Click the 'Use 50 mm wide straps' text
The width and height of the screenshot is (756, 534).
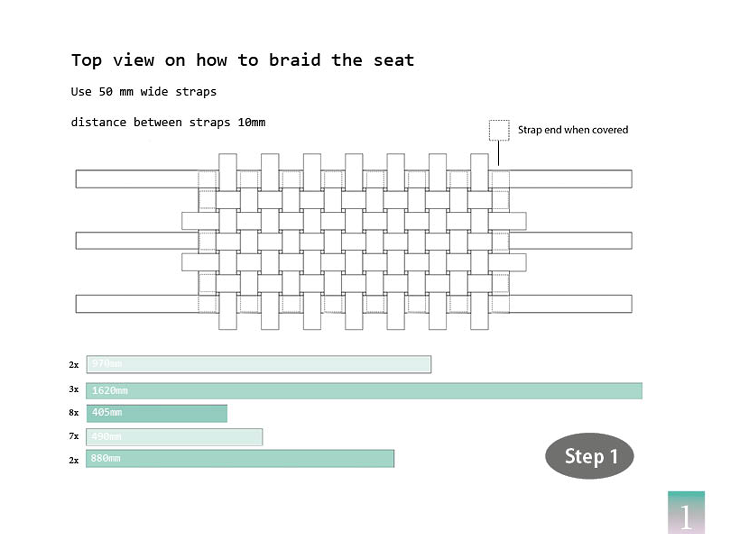[x=144, y=92]
